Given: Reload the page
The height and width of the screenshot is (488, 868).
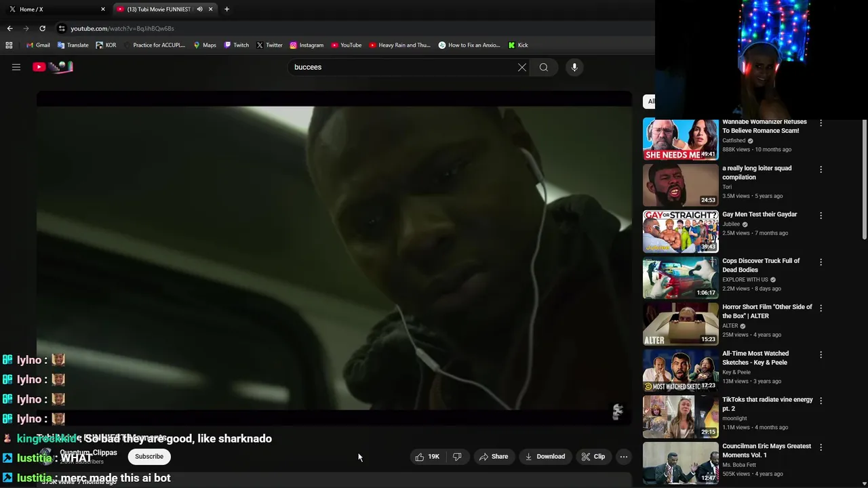Looking at the screenshot, I should click(x=42, y=28).
